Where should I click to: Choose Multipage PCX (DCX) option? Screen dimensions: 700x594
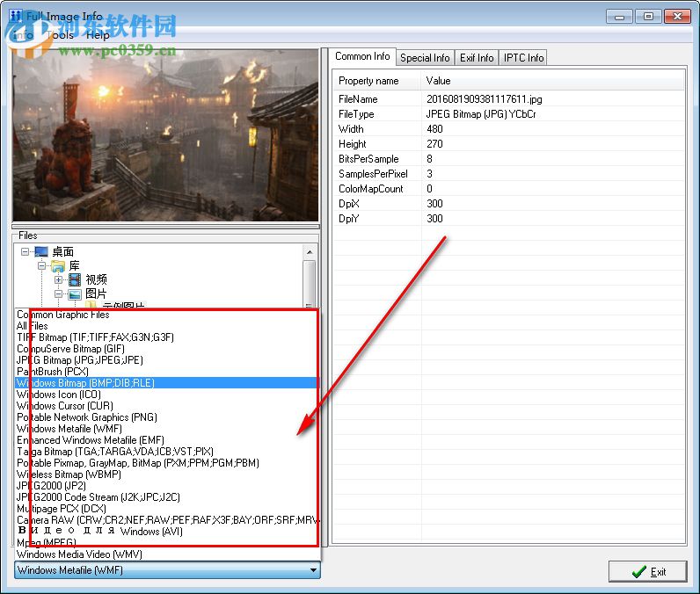tap(167, 509)
